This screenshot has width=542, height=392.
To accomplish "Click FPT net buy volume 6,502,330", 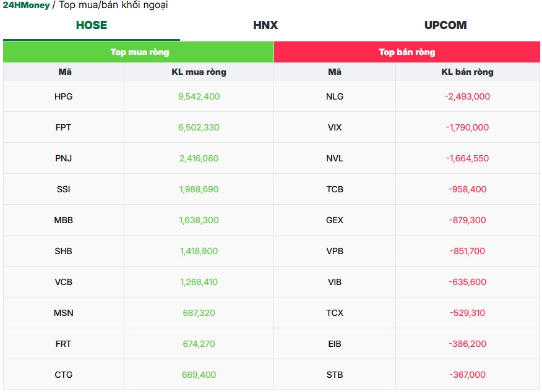I will pyautogui.click(x=199, y=127).
